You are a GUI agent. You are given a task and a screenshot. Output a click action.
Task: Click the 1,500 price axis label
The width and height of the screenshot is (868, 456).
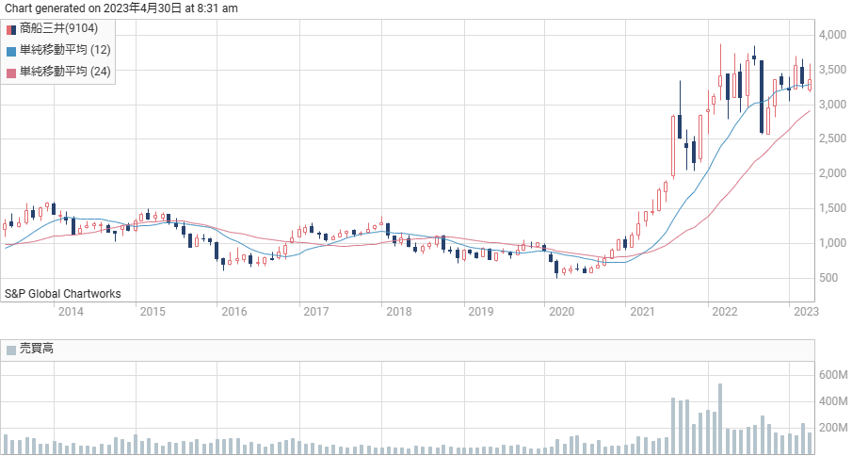(x=832, y=208)
